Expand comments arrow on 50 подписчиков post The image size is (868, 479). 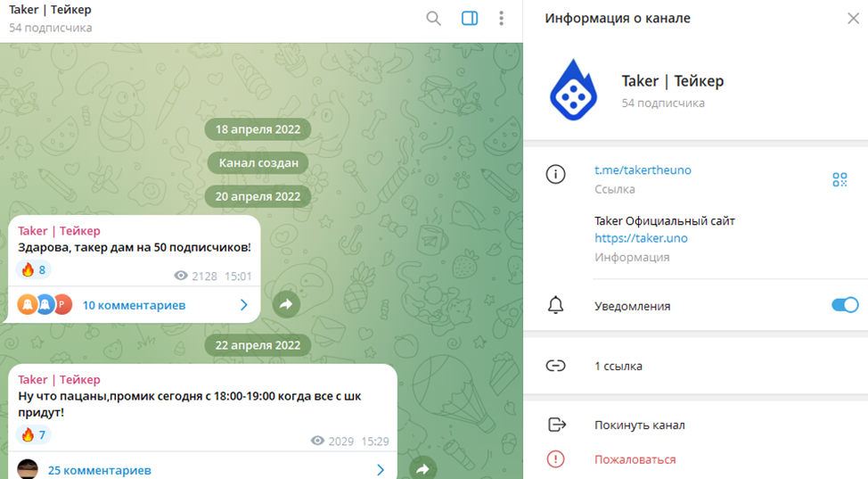243,305
